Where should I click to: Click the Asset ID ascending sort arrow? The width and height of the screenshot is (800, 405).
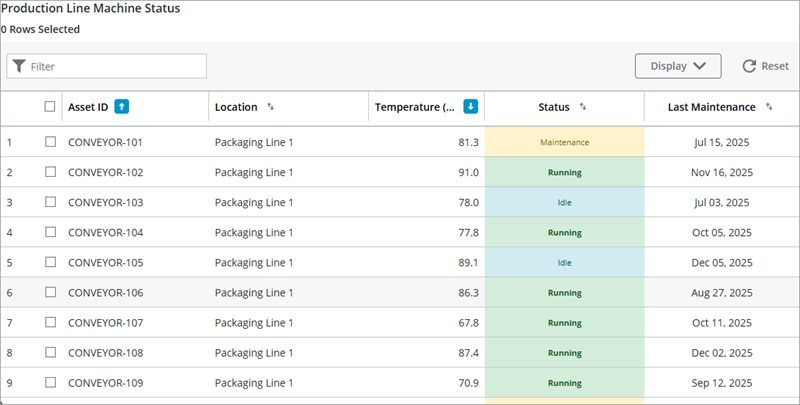[121, 107]
